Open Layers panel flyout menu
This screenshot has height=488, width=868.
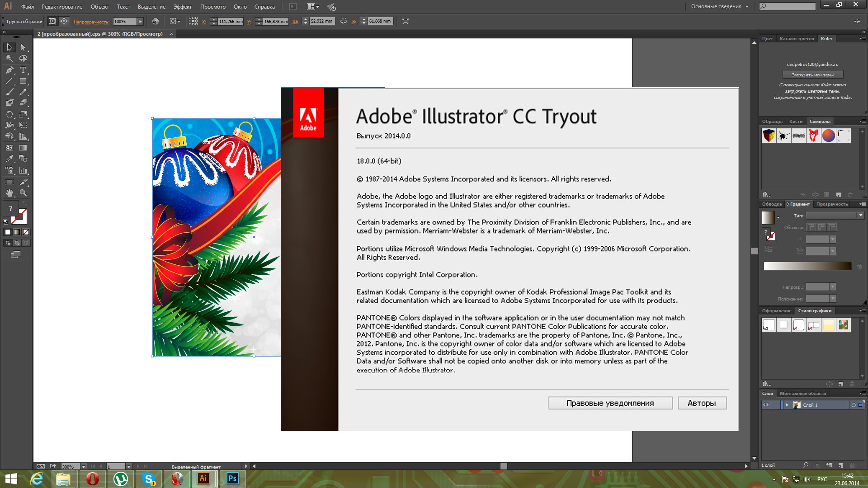click(x=862, y=394)
